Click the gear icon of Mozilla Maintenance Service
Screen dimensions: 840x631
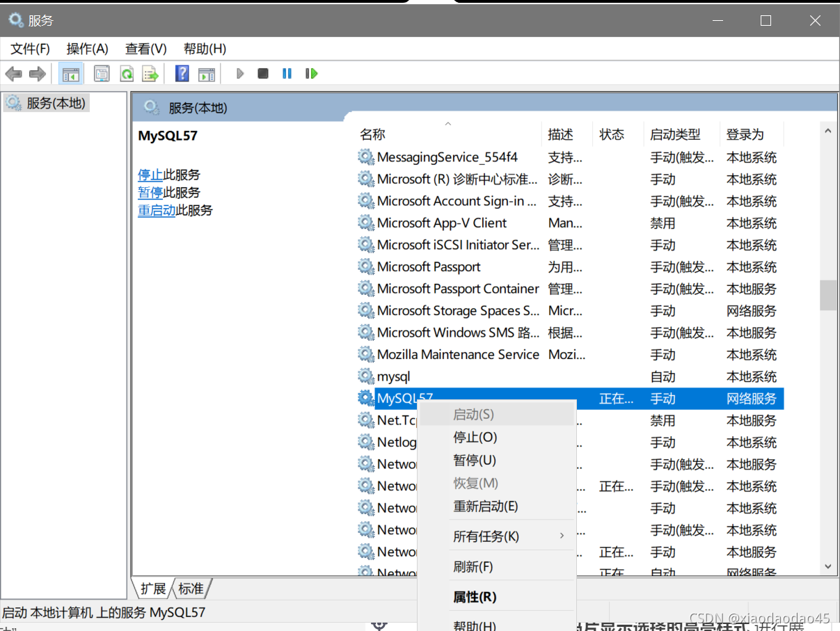coord(366,354)
